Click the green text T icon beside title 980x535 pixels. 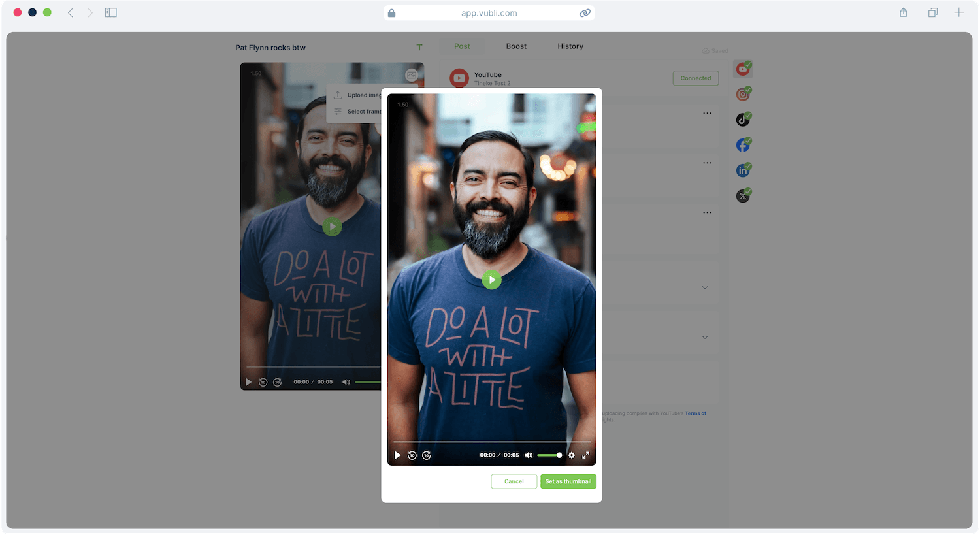tap(419, 47)
